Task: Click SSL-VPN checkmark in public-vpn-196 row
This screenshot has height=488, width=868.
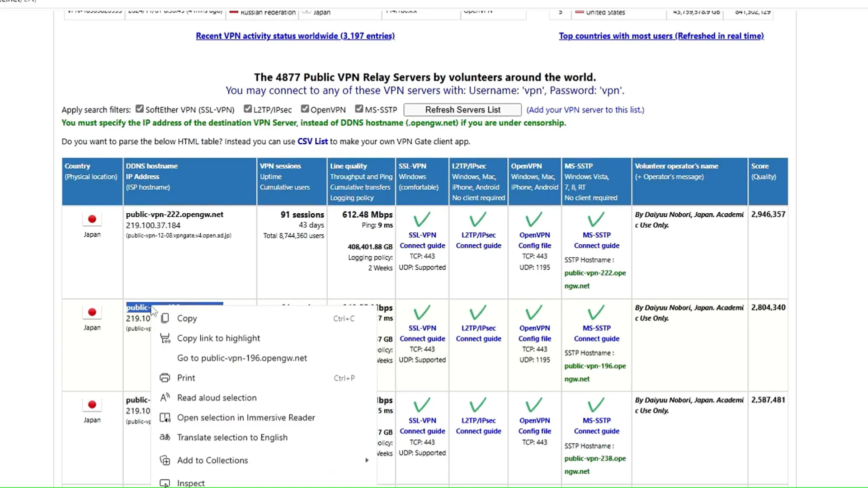Action: pos(422,313)
